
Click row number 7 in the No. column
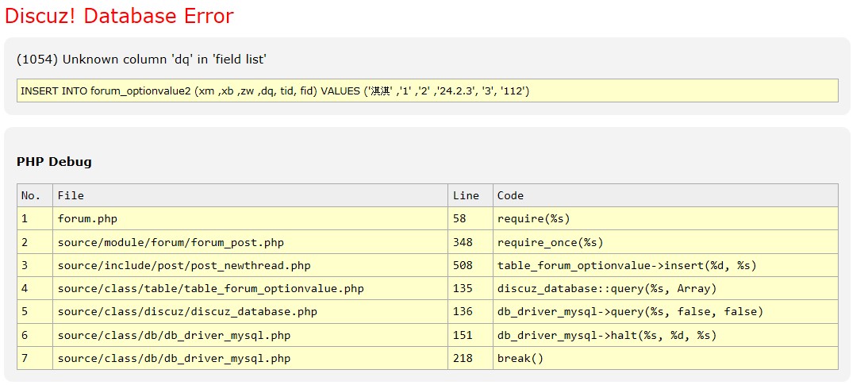click(x=35, y=359)
